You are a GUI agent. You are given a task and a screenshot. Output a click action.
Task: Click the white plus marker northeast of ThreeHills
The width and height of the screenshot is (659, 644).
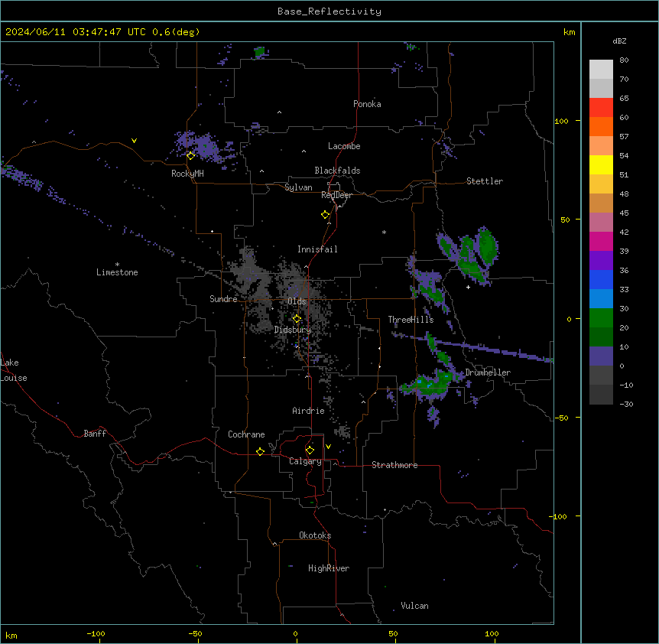click(468, 287)
